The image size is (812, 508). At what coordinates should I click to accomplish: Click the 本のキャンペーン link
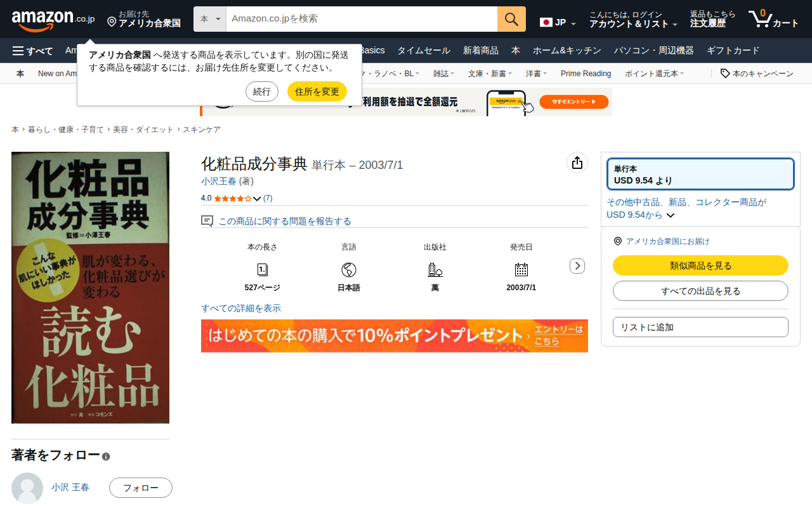coord(763,74)
